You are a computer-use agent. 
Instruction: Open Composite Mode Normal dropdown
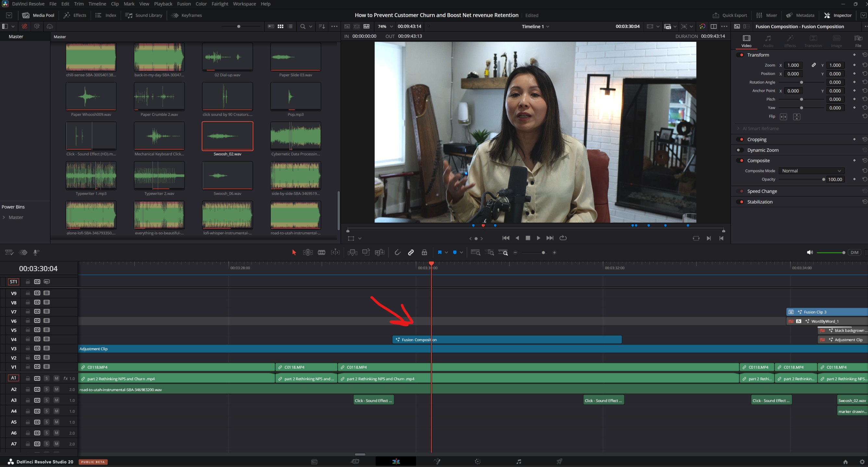[x=811, y=171]
